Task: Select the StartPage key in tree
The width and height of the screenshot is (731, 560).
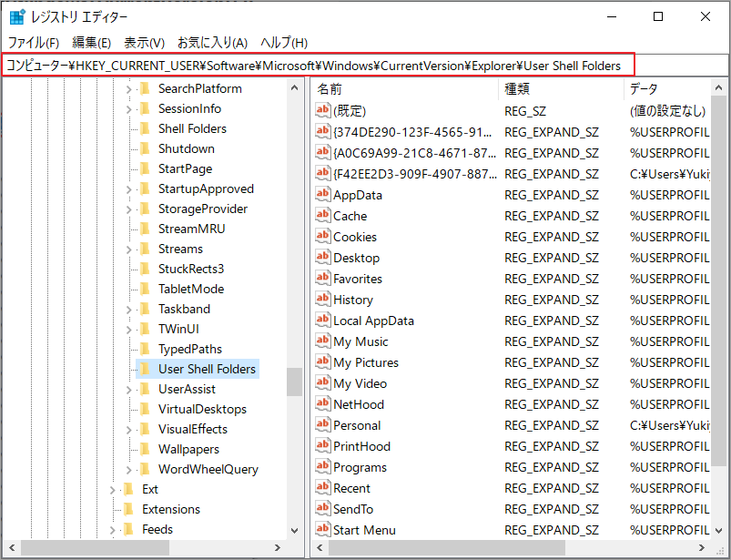Action: pos(185,168)
